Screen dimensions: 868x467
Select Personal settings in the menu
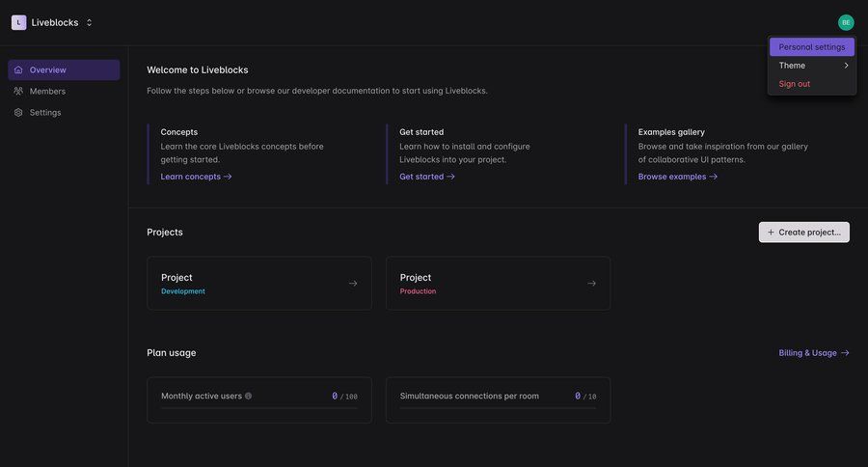coord(811,47)
